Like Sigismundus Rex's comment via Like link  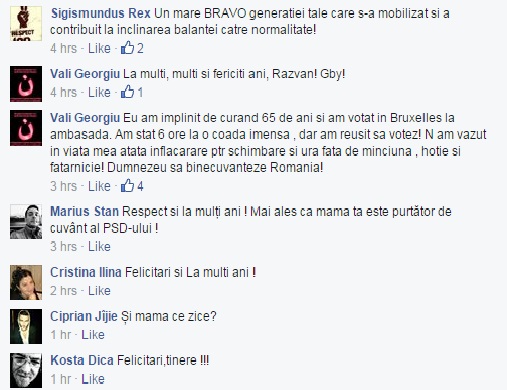pos(99,48)
